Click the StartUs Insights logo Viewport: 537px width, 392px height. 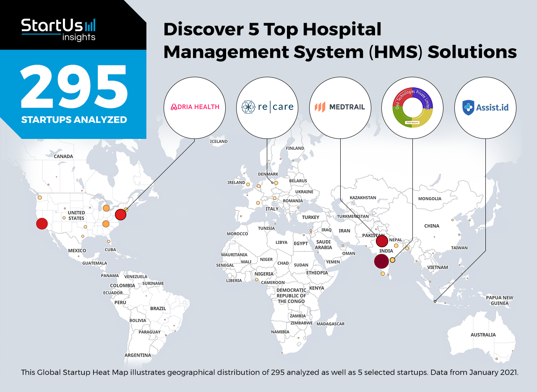click(x=58, y=29)
